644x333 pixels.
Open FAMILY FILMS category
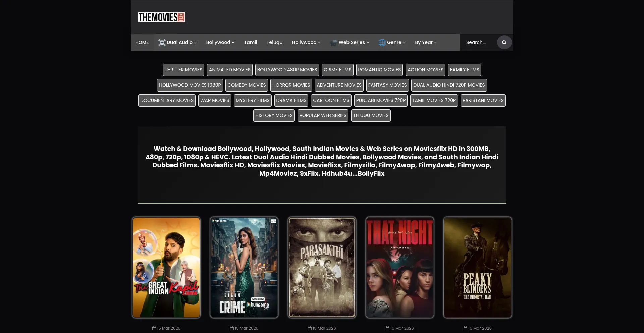(465, 70)
